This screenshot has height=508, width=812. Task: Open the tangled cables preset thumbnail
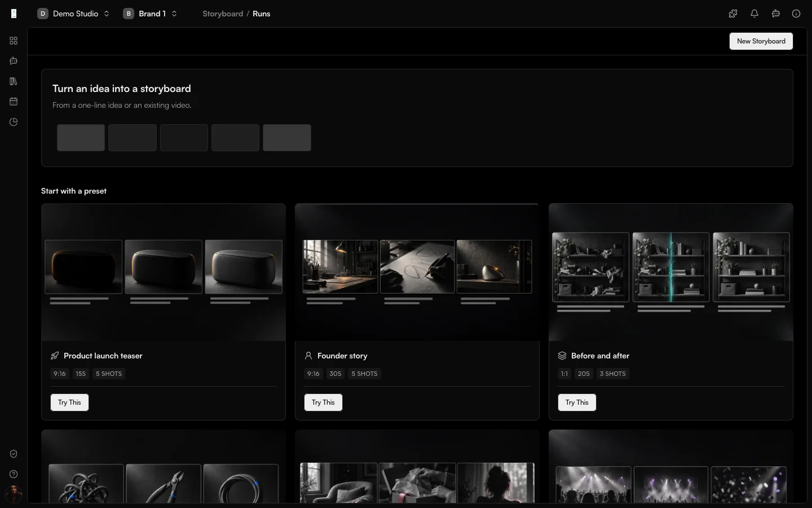coord(164,467)
